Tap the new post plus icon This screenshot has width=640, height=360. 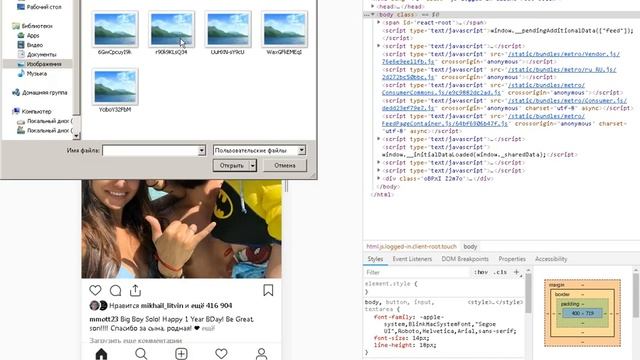tap(181, 354)
